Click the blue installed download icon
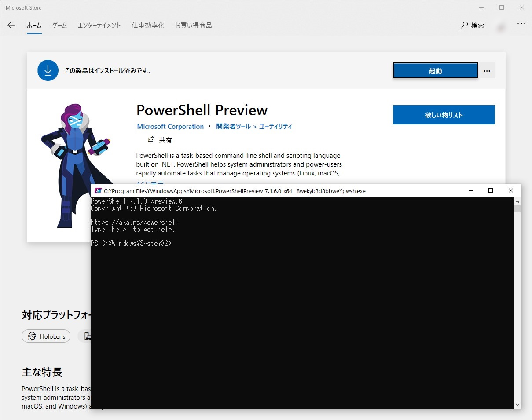Image resolution: width=532 pixels, height=420 pixels. coord(48,70)
